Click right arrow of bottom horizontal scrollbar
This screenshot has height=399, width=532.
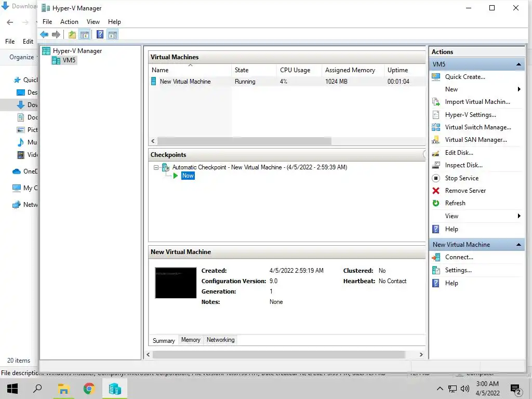click(421, 354)
